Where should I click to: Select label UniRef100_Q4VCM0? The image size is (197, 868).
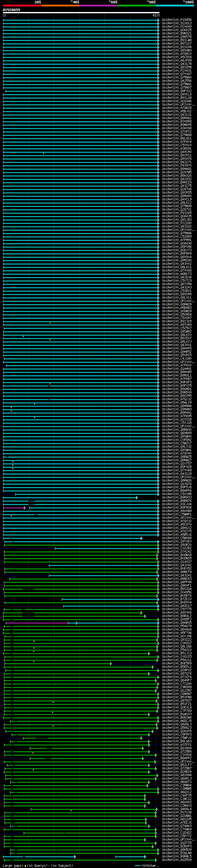176,152
